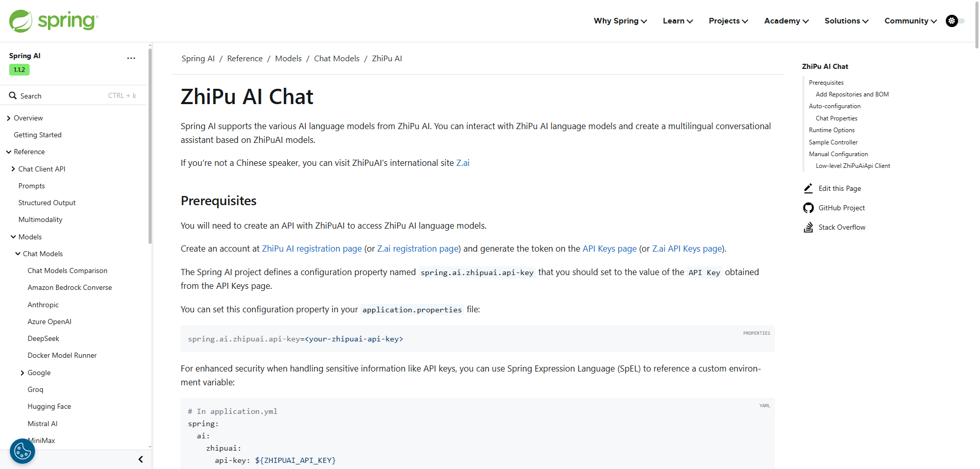Open the Community menu

point(911,21)
